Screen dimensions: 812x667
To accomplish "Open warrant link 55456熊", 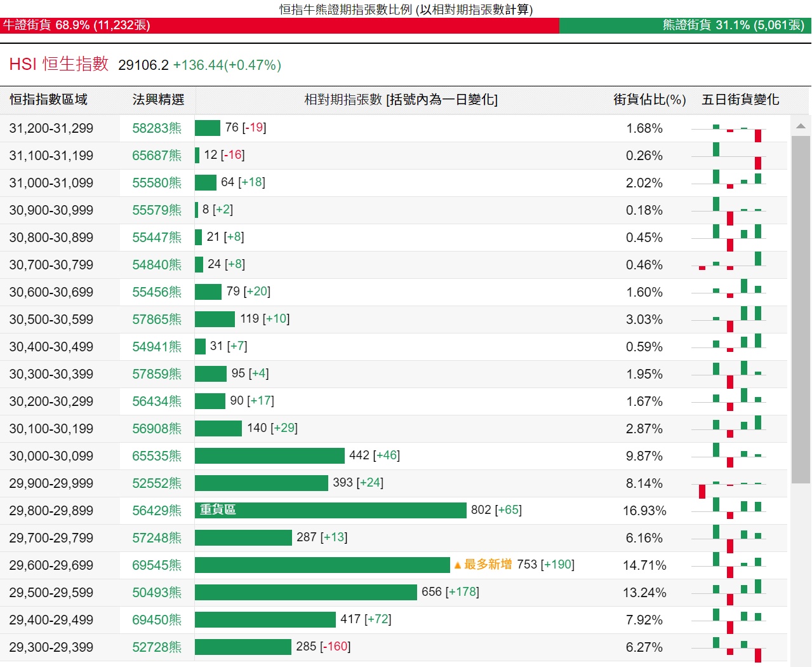I will pos(157,292).
